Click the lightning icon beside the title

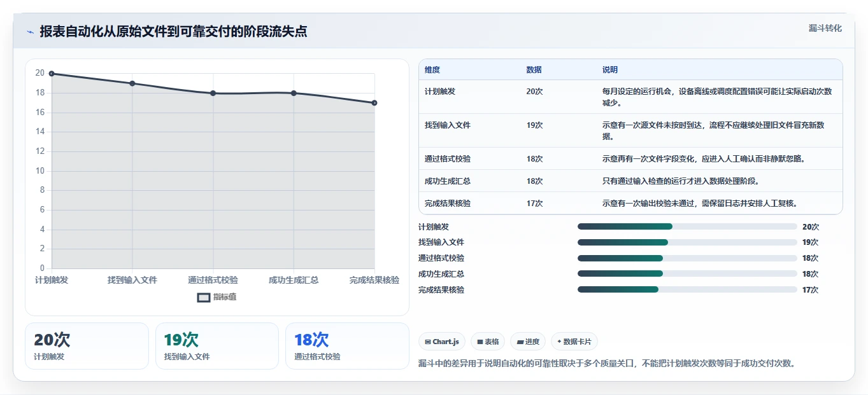point(31,32)
